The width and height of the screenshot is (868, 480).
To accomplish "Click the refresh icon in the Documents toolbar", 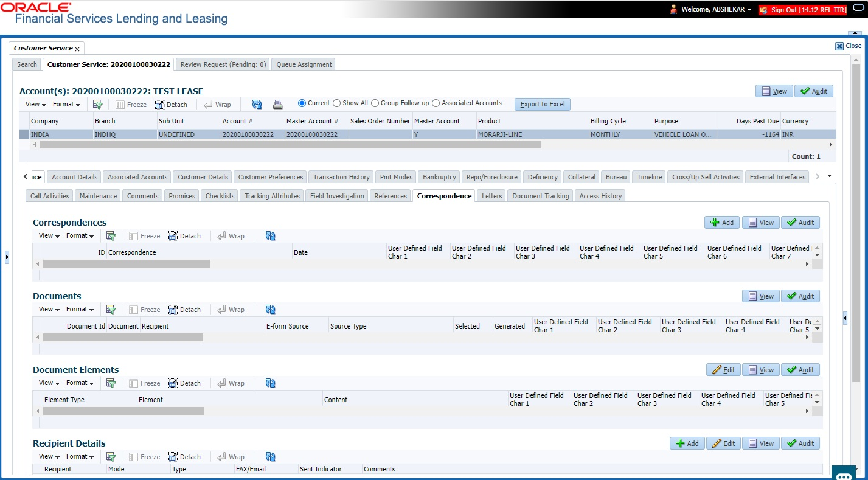I will pos(271,310).
